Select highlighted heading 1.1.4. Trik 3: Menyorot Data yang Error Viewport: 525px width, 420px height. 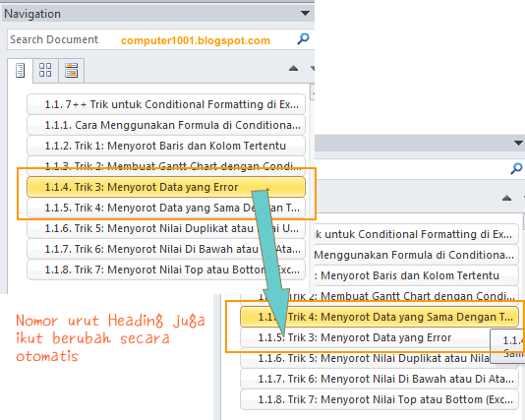pos(166,187)
